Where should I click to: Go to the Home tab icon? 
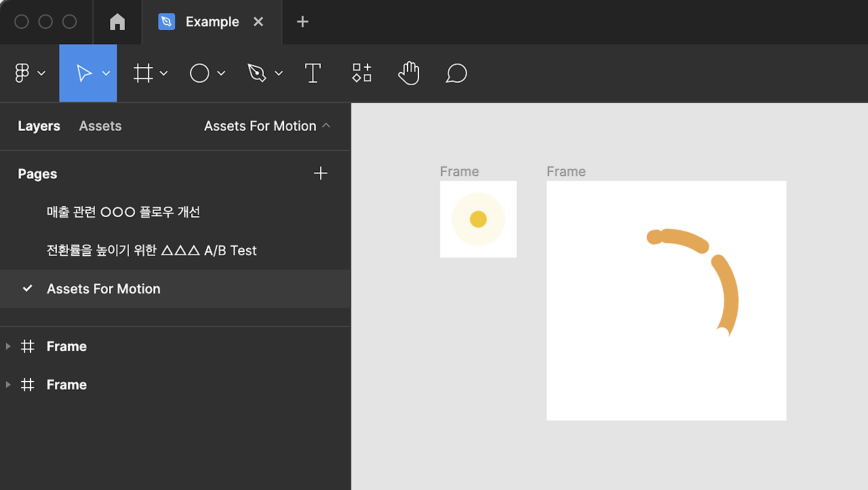point(117,22)
